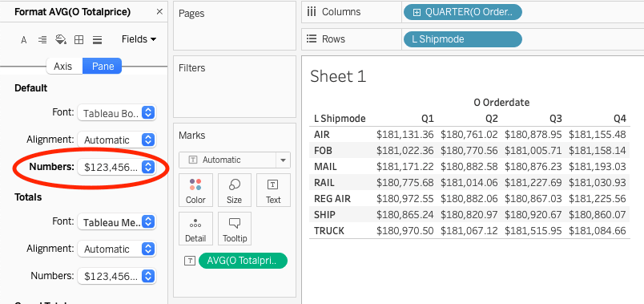This screenshot has width=644, height=304.
Task: Open the Fields dropdown menu
Action: (139, 39)
